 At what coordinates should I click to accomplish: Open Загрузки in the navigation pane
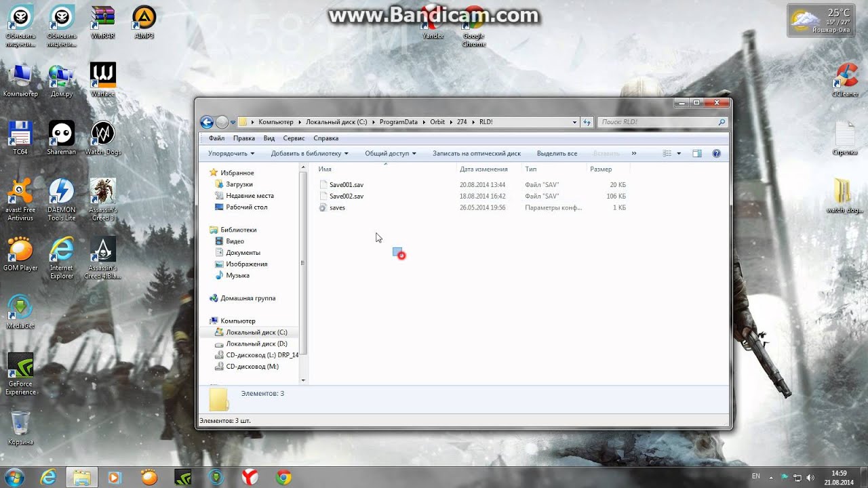pos(239,184)
